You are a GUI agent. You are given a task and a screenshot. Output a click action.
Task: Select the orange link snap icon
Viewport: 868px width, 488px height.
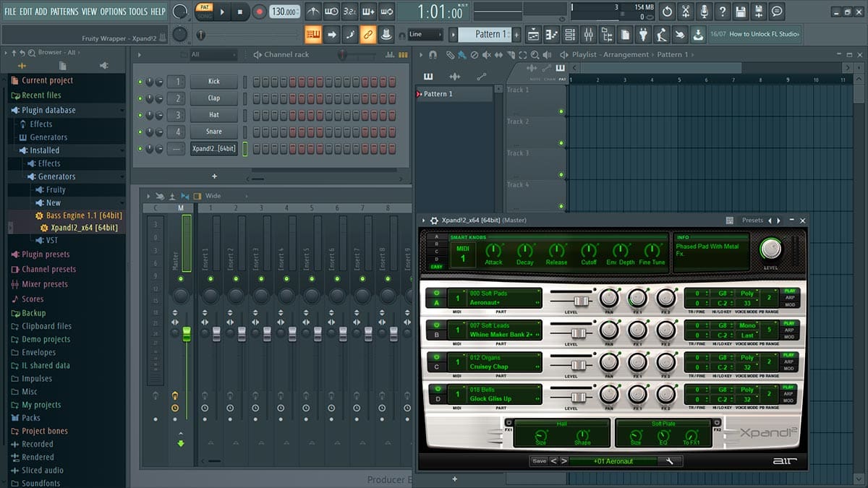(x=367, y=34)
